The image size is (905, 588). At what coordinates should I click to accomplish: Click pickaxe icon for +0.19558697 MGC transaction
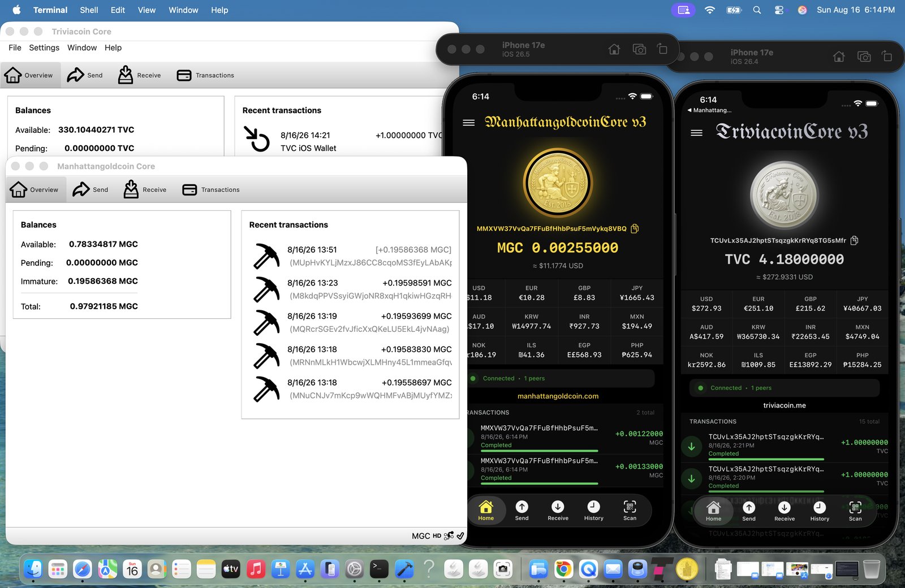pyautogui.click(x=266, y=389)
